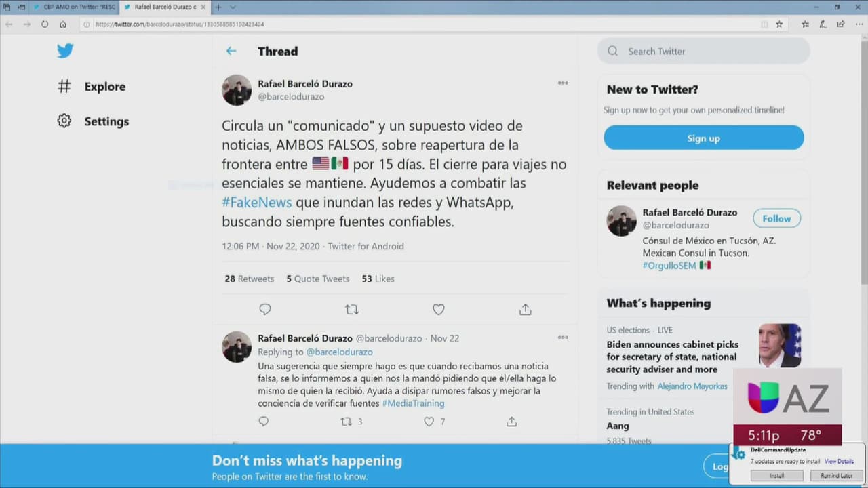Follow Rafael Barceló Durazo
The width and height of the screenshot is (868, 488).
click(776, 218)
